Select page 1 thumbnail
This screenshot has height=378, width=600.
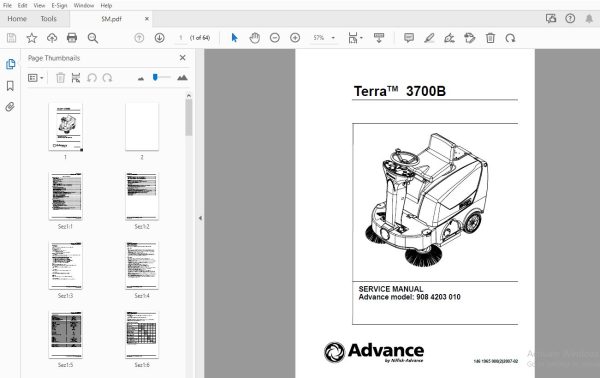click(x=65, y=127)
